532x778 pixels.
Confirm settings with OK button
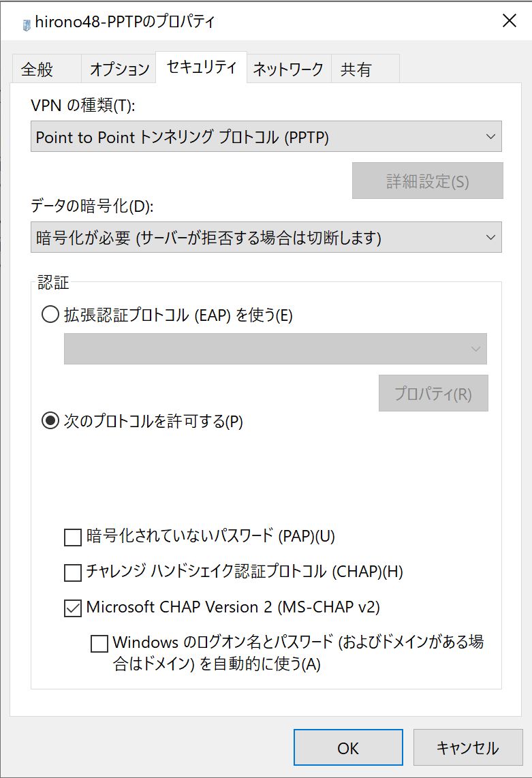coord(348,748)
